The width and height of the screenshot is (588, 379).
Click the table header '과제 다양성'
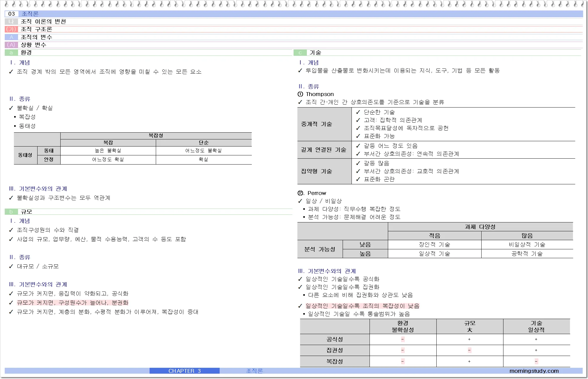pos(480,227)
